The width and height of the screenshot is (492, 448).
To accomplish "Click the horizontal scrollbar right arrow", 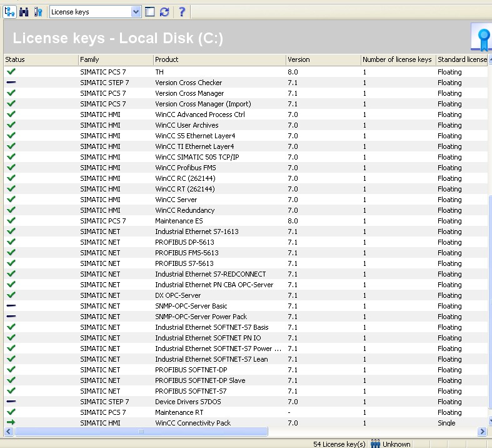I will pos(482,431).
